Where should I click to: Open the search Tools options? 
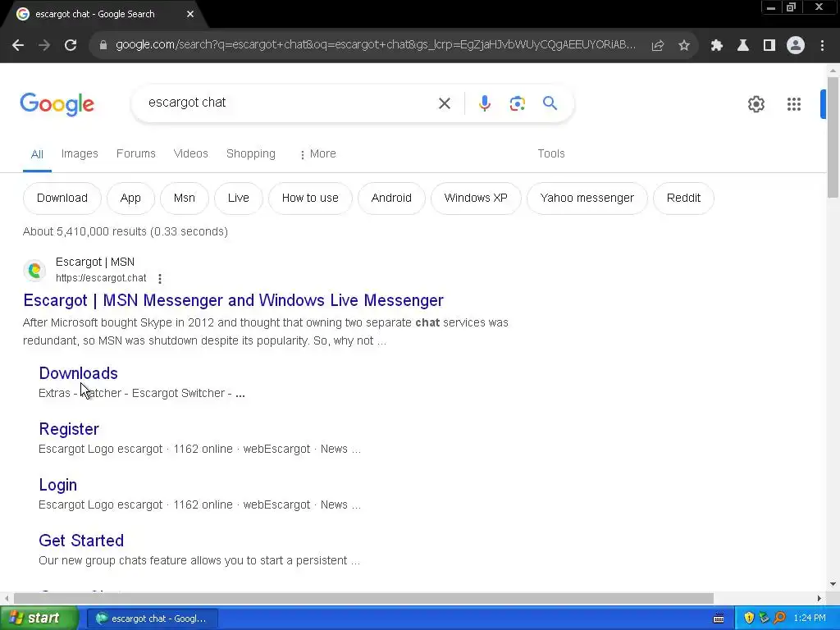click(x=551, y=153)
